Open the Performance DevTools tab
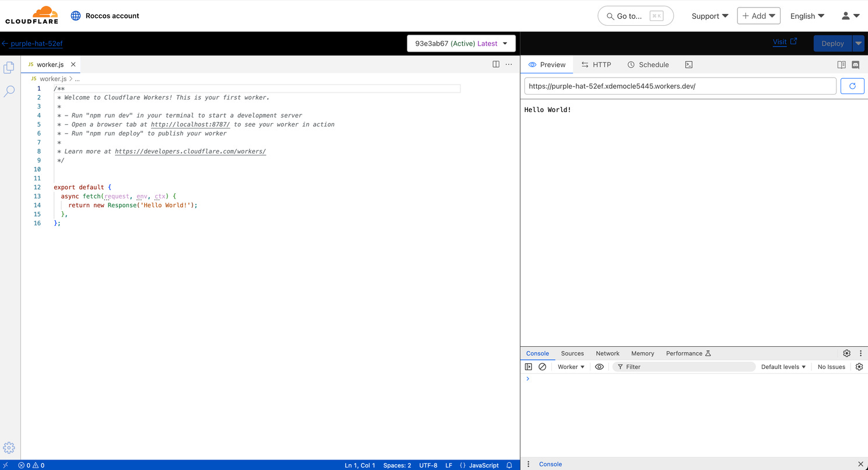The width and height of the screenshot is (868, 470). (688, 353)
